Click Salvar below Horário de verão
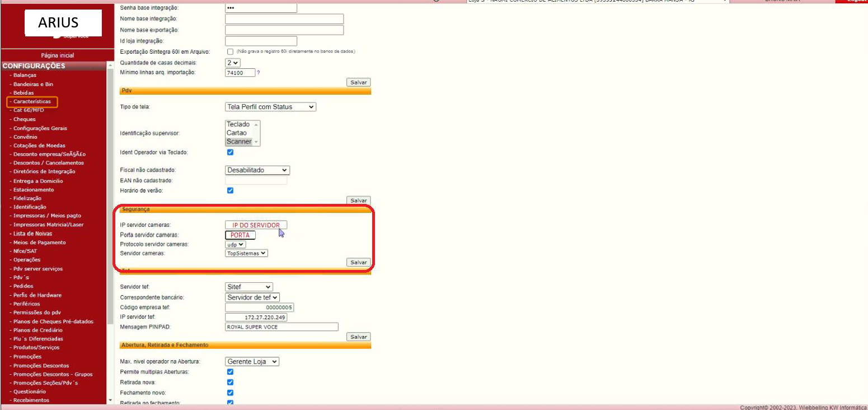868x410 pixels. pos(358,200)
